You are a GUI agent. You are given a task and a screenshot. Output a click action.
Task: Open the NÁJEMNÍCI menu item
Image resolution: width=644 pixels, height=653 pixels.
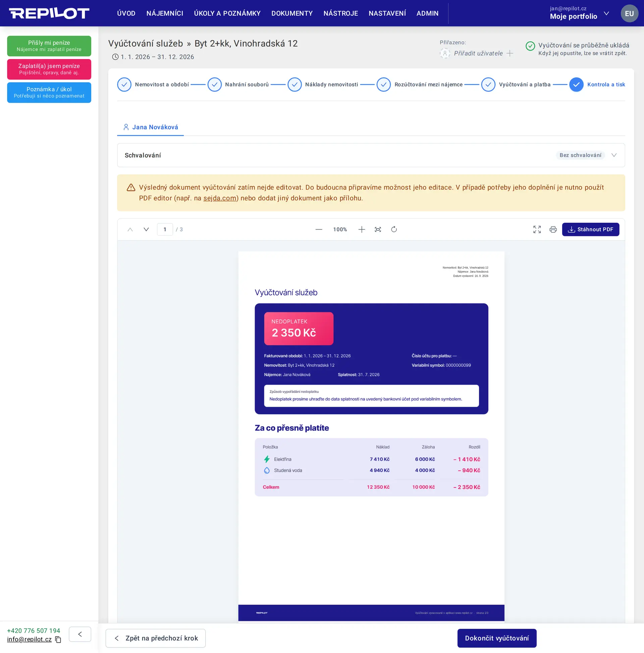click(x=165, y=13)
